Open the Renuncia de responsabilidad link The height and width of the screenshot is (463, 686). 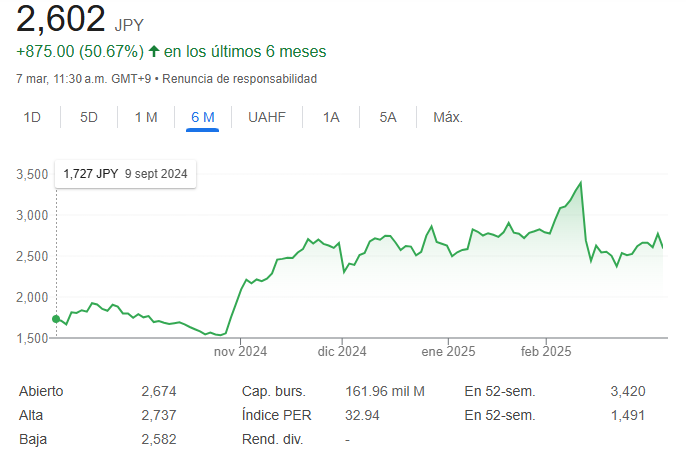pos(240,79)
